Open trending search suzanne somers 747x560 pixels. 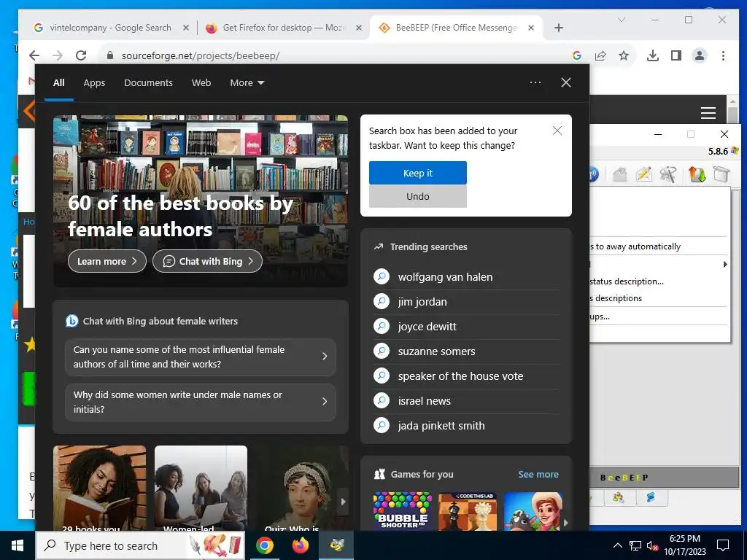tap(466, 351)
